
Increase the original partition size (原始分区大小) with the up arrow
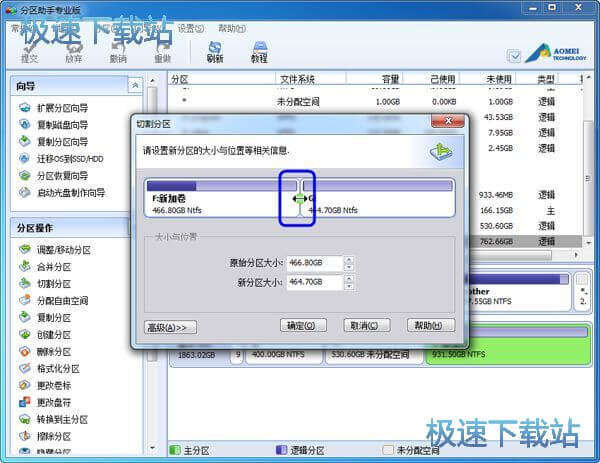click(349, 259)
